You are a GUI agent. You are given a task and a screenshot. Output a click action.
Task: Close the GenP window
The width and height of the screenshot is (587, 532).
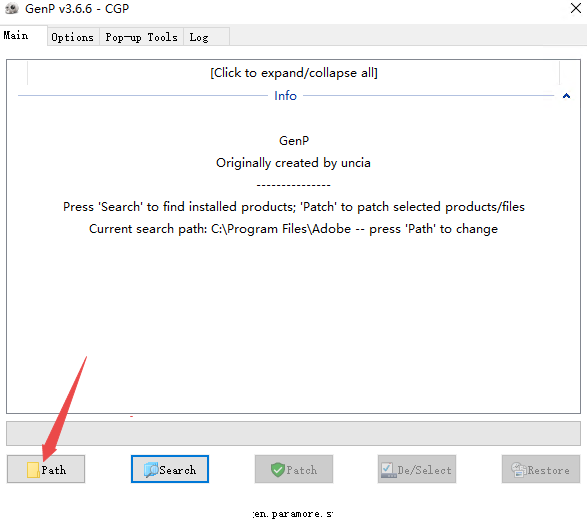[x=575, y=8]
